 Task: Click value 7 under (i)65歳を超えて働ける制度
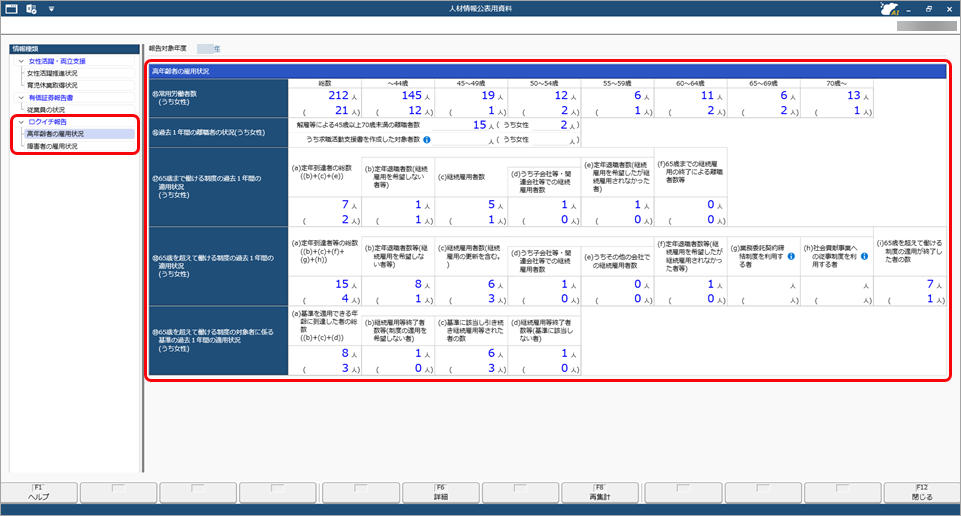pos(910,284)
